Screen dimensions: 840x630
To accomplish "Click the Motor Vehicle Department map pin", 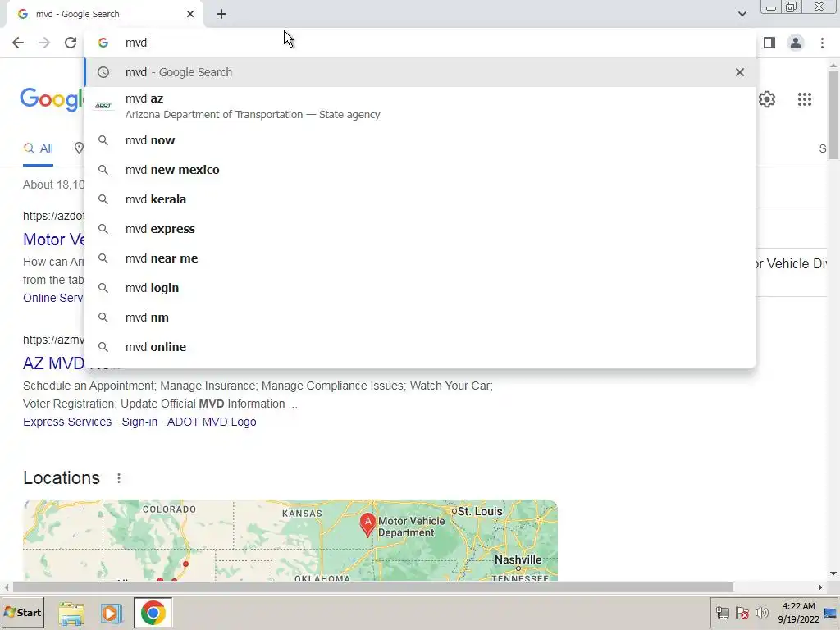I will (367, 524).
